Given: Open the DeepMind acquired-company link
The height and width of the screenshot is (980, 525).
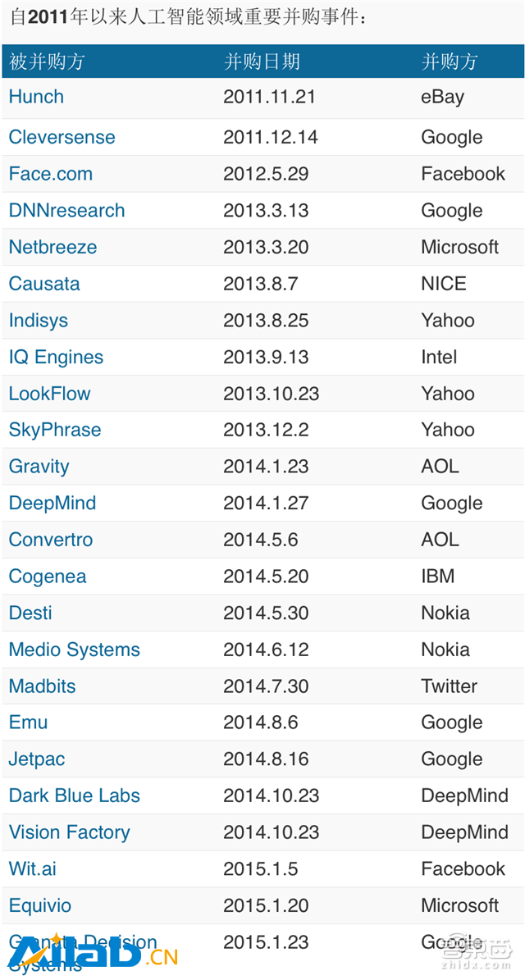Looking at the screenshot, I should pyautogui.click(x=52, y=503).
